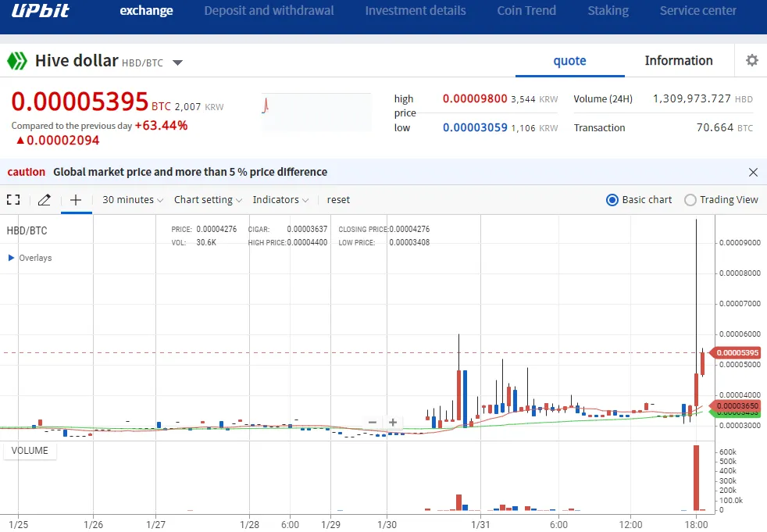Open the exchange menu

tap(146, 11)
